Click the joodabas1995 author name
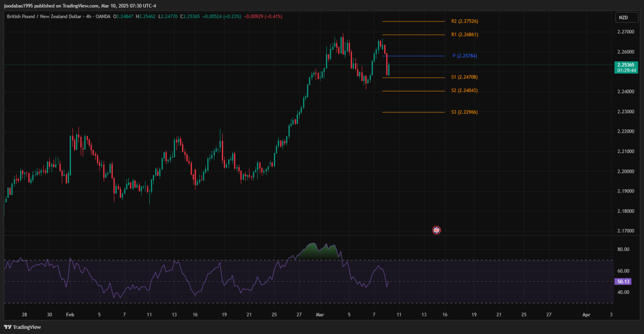Image resolution: width=644 pixels, height=334 pixels. click(18, 6)
